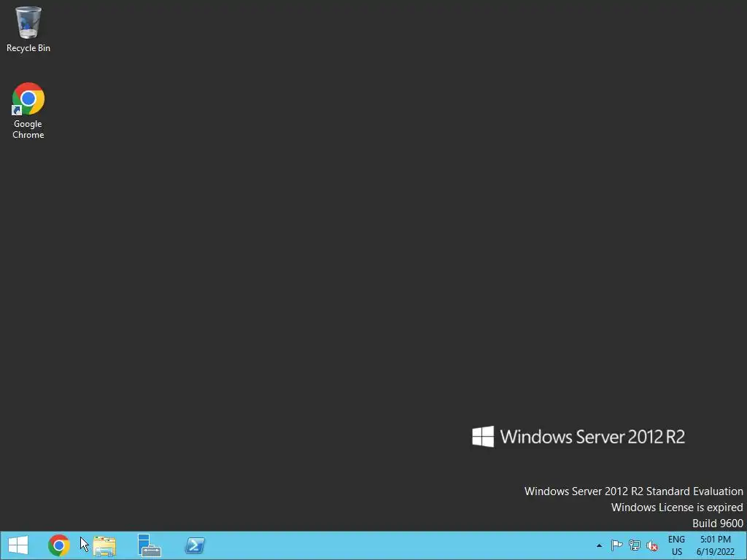The height and width of the screenshot is (560, 747).
Task: Open the clock showing 5:01 PM
Action: pos(715,545)
